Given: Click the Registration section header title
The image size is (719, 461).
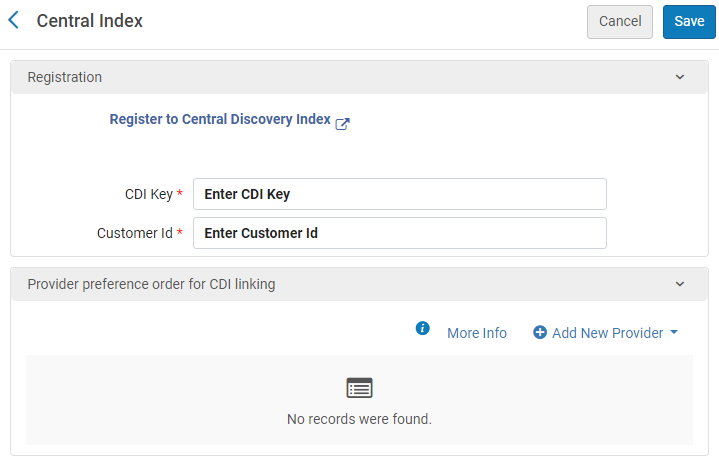Looking at the screenshot, I should 64,77.
